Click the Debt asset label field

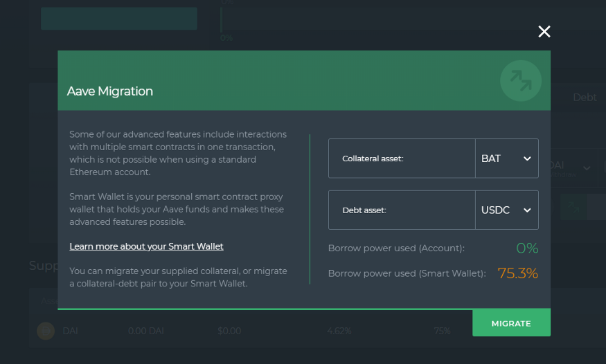tap(402, 210)
